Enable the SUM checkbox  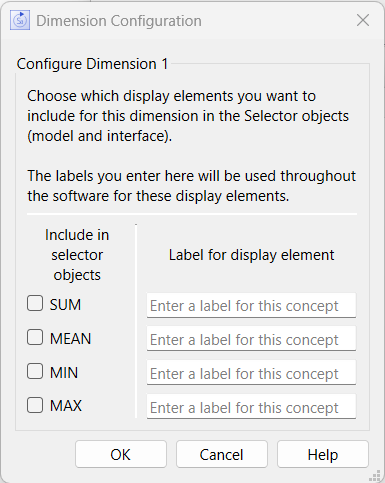coord(35,303)
